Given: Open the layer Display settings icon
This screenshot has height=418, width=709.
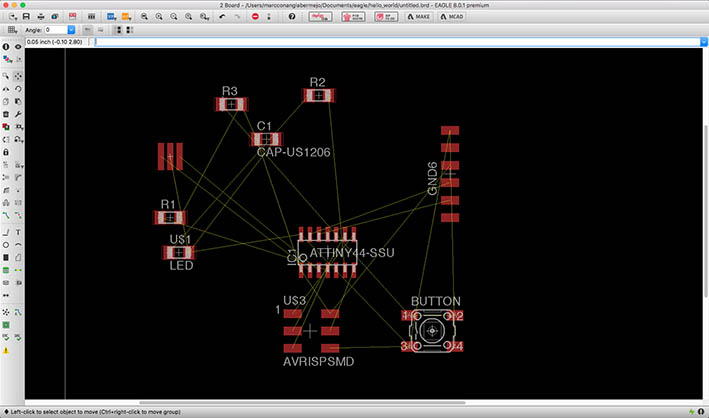Looking at the screenshot, I should pos(7,59).
